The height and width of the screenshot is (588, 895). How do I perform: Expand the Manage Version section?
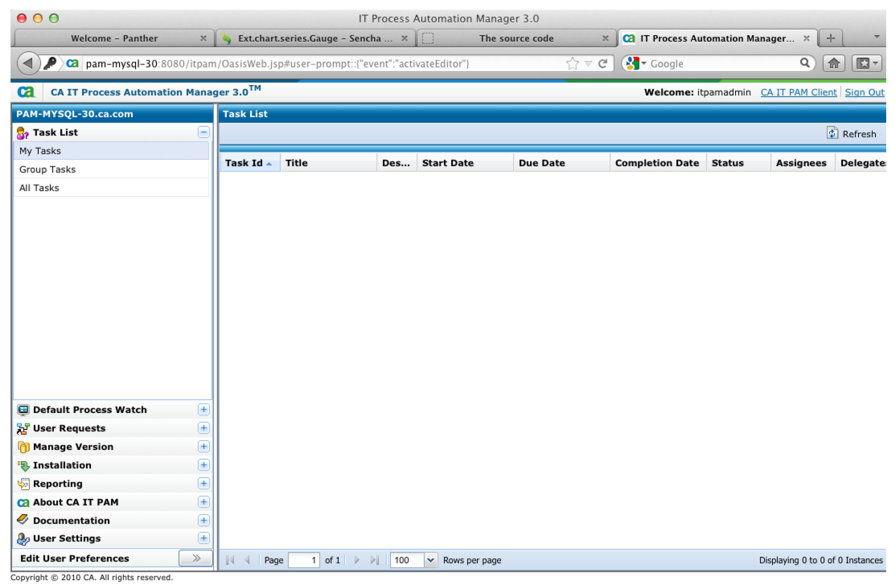(203, 447)
